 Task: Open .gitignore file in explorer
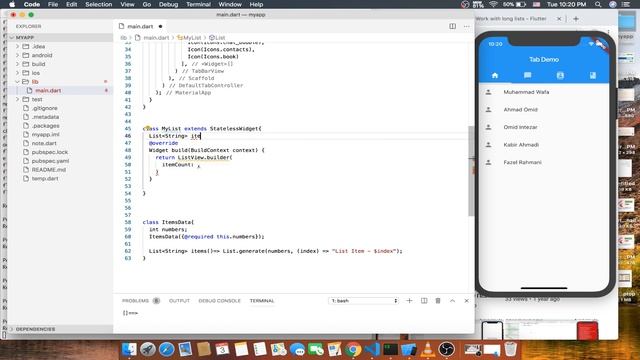point(44,108)
